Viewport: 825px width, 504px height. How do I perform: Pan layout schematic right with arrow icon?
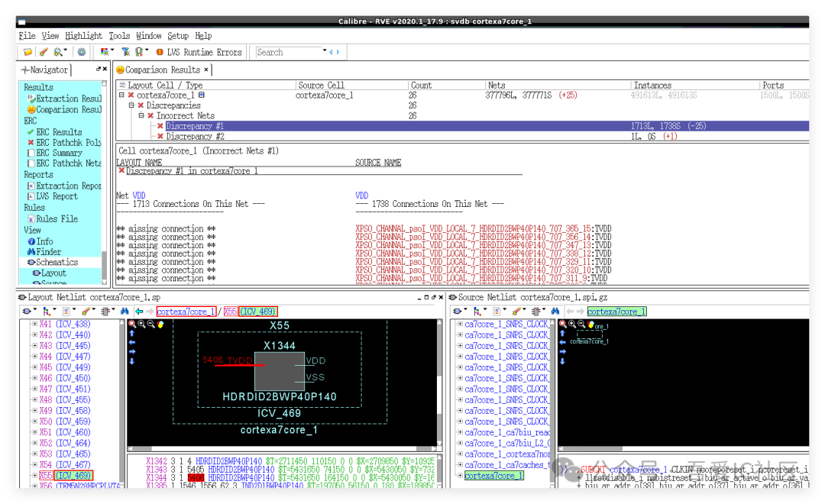pos(132,352)
